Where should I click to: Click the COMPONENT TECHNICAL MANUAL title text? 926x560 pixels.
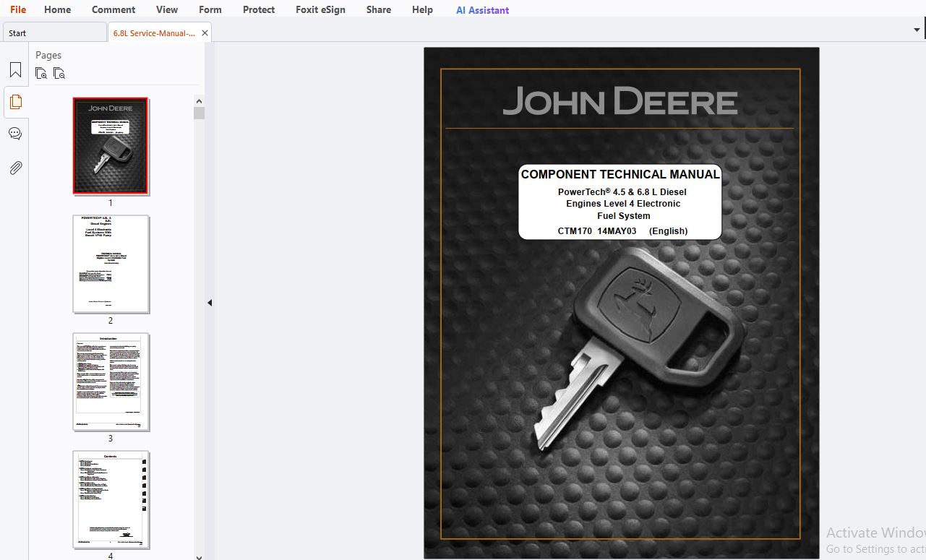pyautogui.click(x=620, y=174)
